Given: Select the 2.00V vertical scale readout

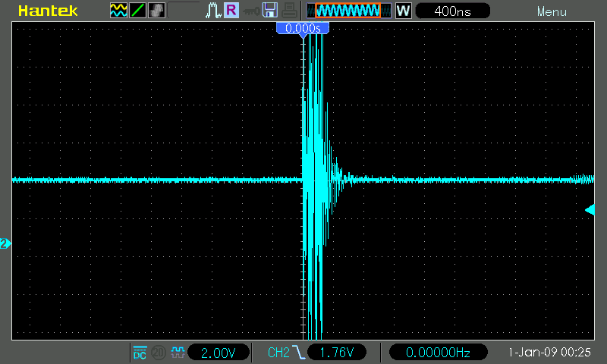Looking at the screenshot, I should [218, 353].
